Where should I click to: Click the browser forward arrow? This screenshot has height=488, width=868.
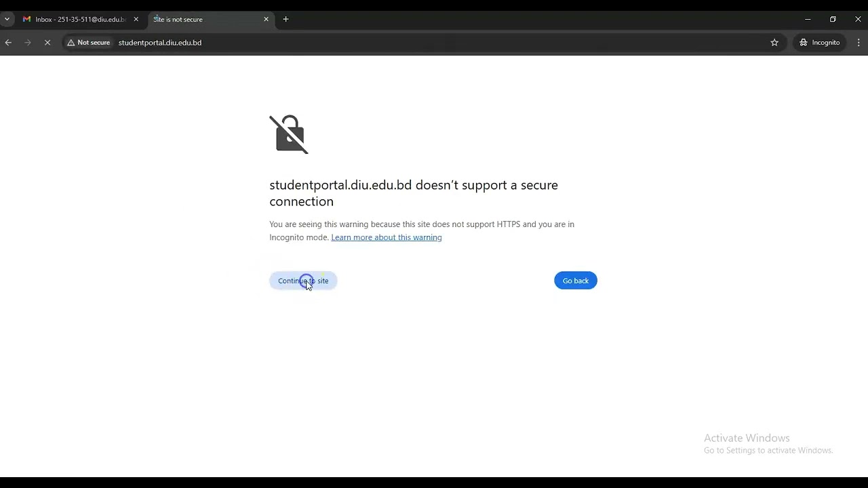(28, 43)
